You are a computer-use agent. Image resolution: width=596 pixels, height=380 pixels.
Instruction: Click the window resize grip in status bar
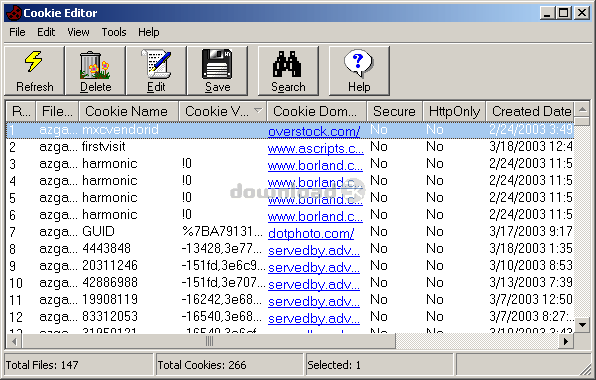pyautogui.click(x=585, y=369)
